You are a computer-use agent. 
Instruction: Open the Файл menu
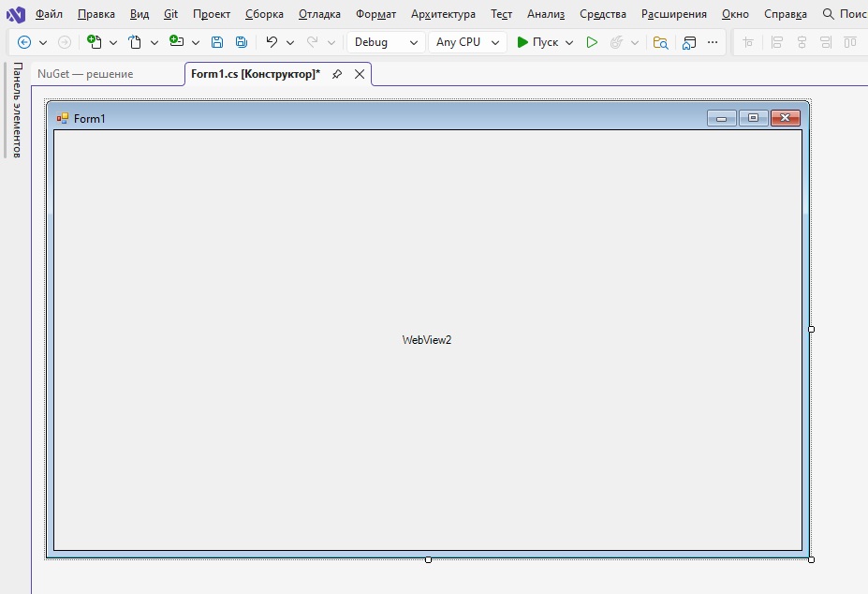[49, 14]
